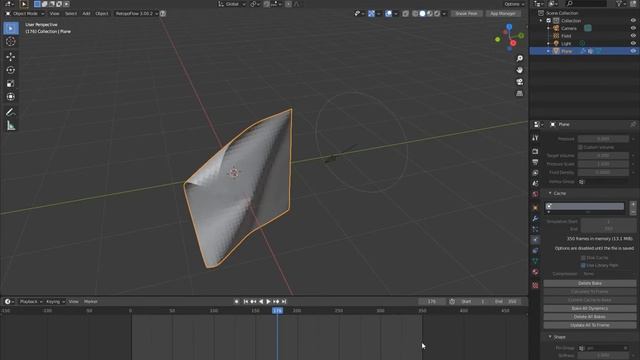Open Material properties tab icon
The width and height of the screenshot is (640, 360).
click(x=535, y=272)
